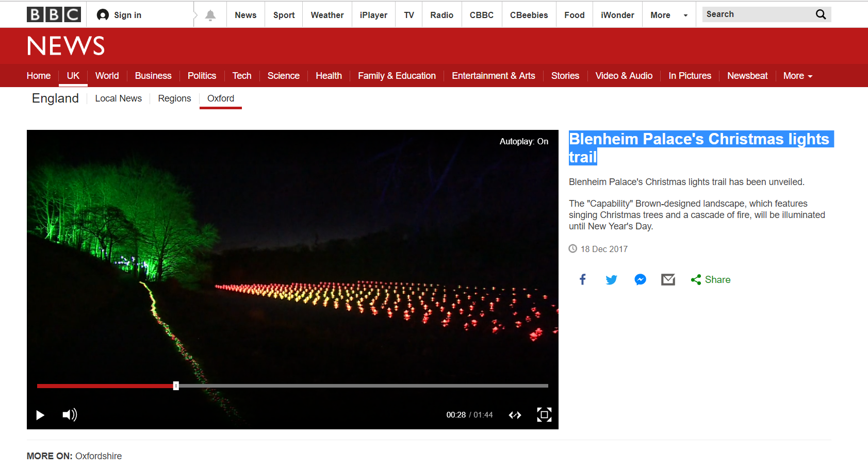Click the green Share link

click(x=711, y=279)
